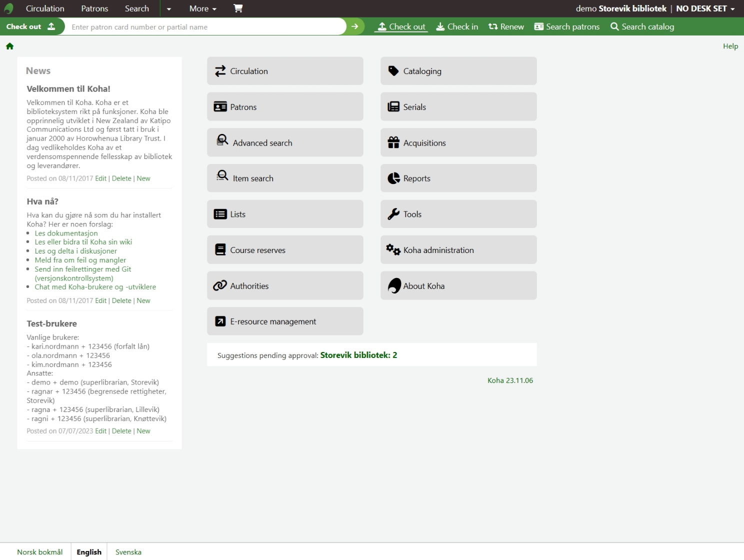Switch language to Svenska
The width and height of the screenshot is (744, 560).
click(x=128, y=552)
